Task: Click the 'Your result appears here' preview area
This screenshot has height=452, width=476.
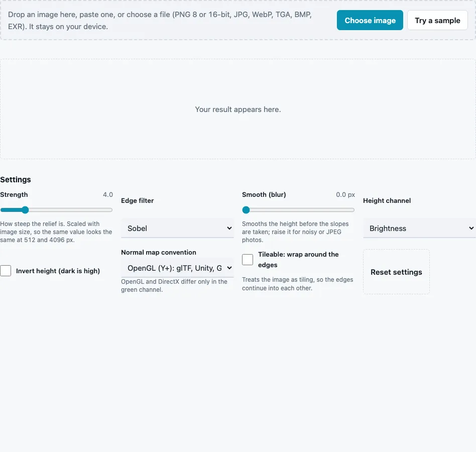Action: 237,109
